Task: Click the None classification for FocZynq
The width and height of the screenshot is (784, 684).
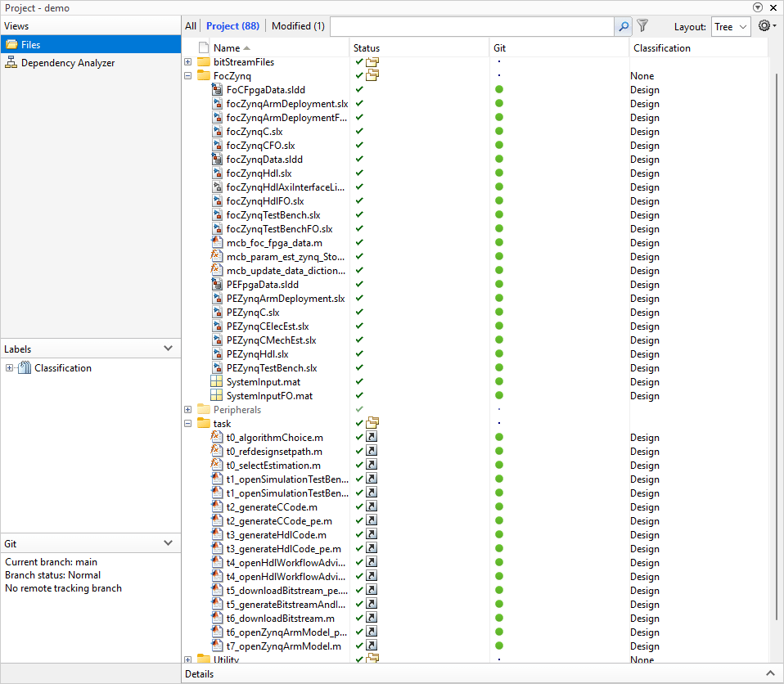Action: 642,76
